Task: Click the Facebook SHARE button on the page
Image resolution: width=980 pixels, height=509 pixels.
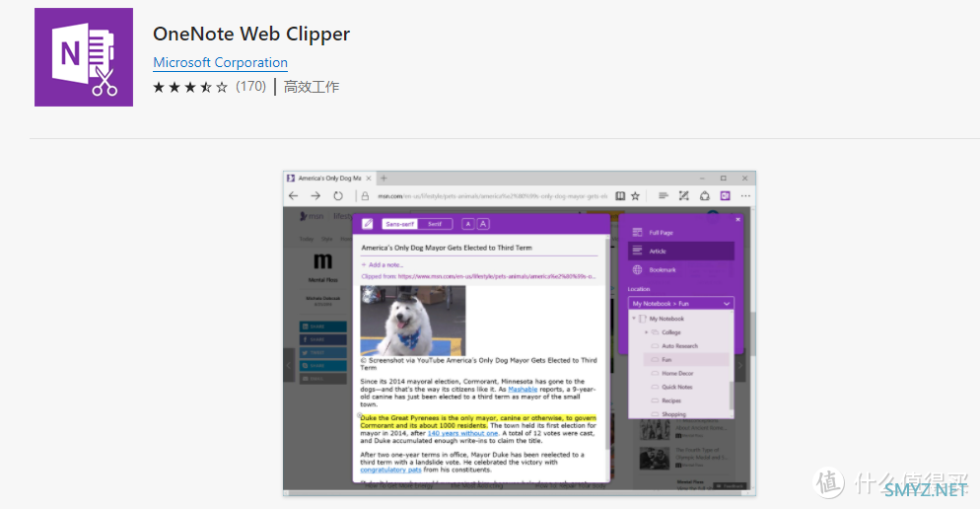Action: point(323,339)
